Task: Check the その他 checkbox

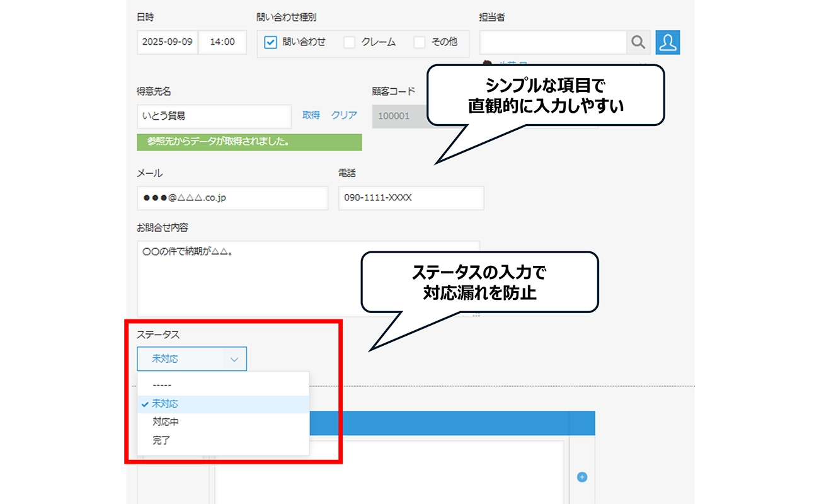Action: point(420,42)
